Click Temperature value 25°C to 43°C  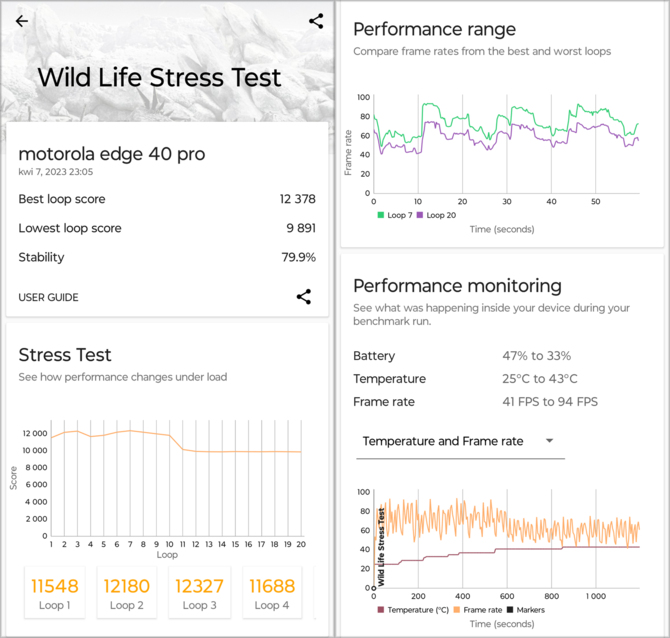(540, 379)
